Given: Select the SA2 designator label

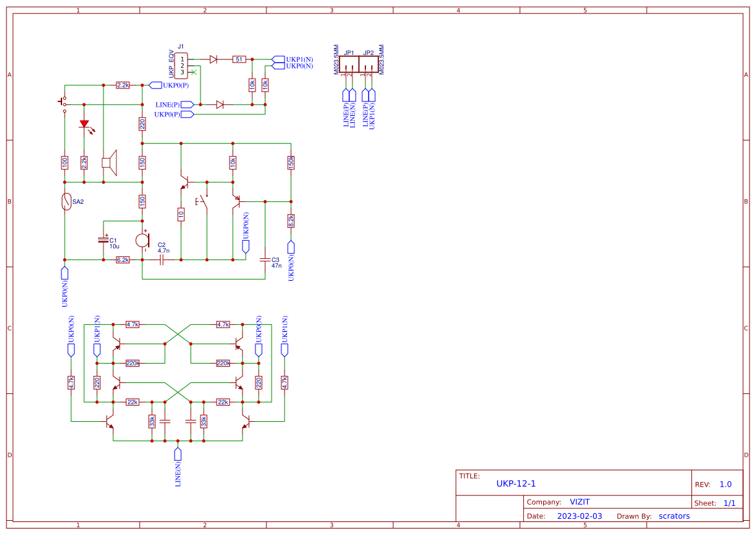Looking at the screenshot, I should pos(78,202).
